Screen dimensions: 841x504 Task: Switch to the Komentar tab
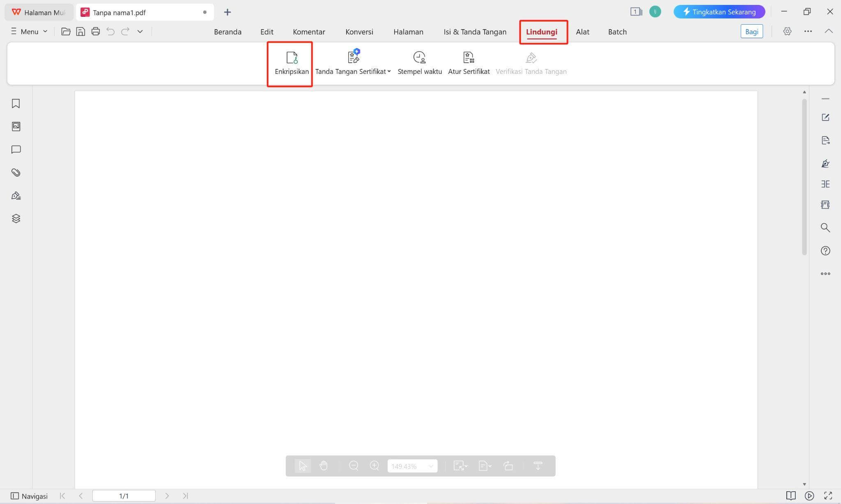pos(309,32)
